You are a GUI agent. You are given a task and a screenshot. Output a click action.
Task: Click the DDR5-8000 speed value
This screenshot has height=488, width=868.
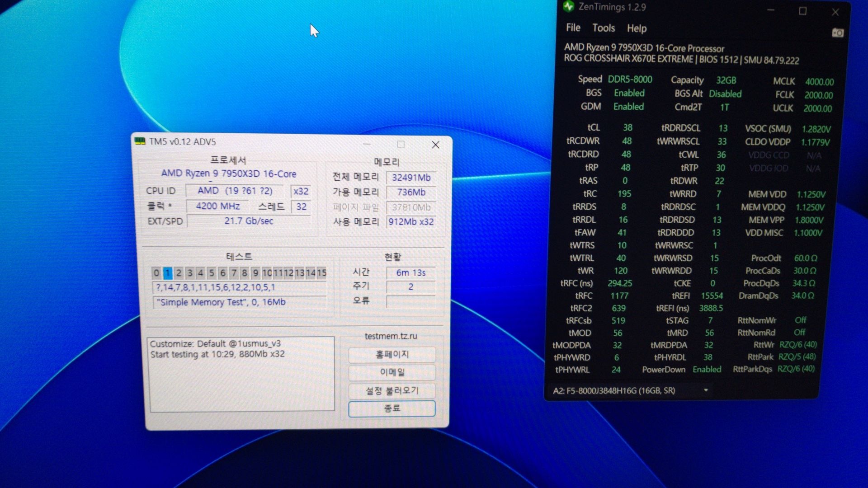(x=630, y=80)
